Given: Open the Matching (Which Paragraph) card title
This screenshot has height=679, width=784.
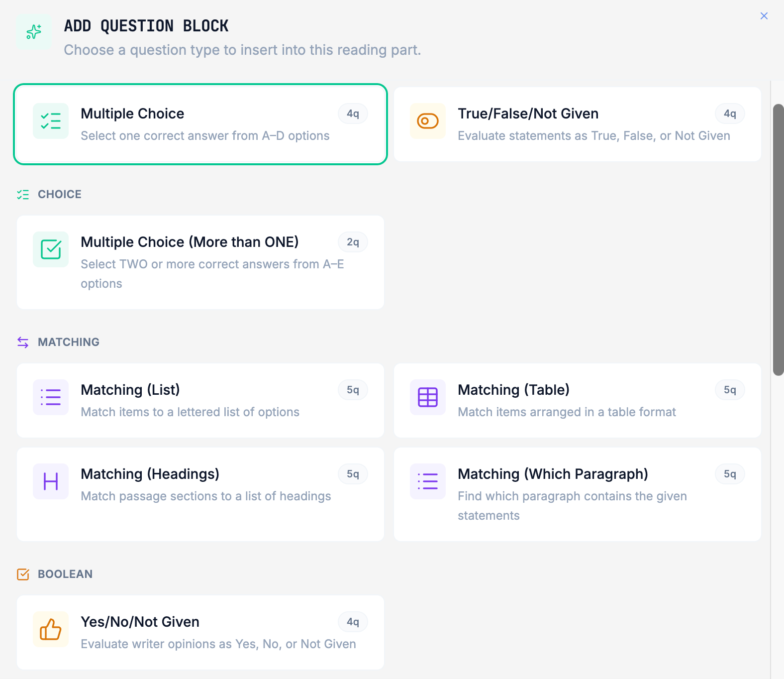Looking at the screenshot, I should coord(553,474).
